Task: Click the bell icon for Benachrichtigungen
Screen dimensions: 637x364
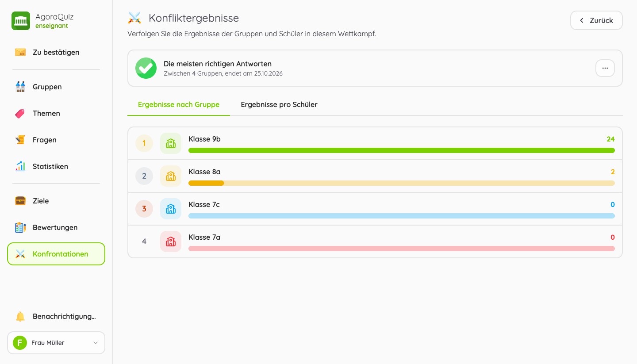Action: click(x=20, y=316)
